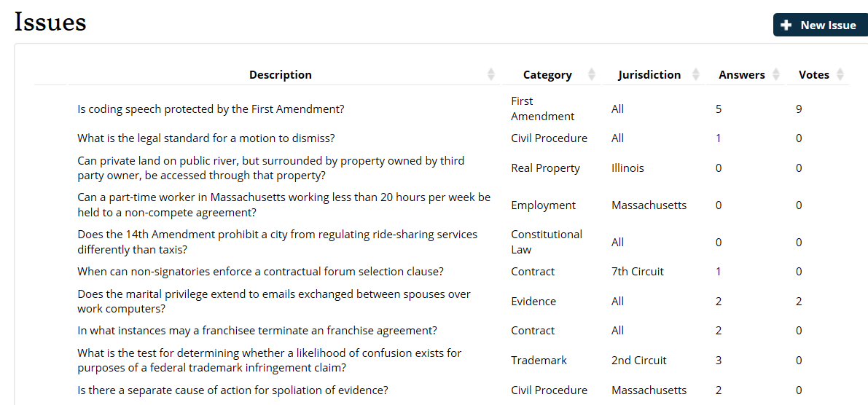Open the marital privilege emails issue
The image size is (868, 405).
(x=274, y=302)
